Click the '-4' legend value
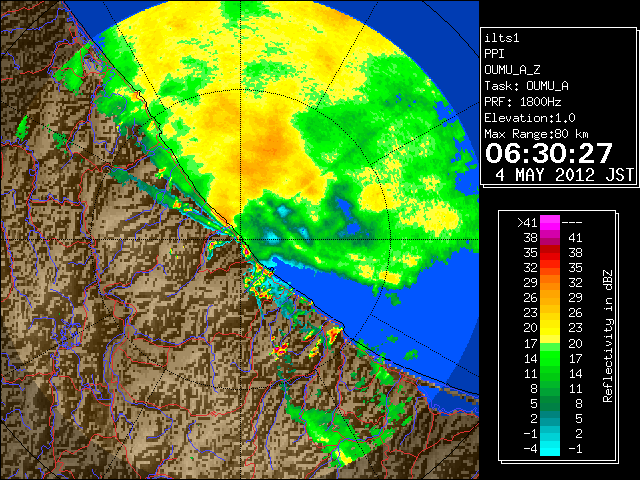The width and height of the screenshot is (640, 480). coord(530,449)
